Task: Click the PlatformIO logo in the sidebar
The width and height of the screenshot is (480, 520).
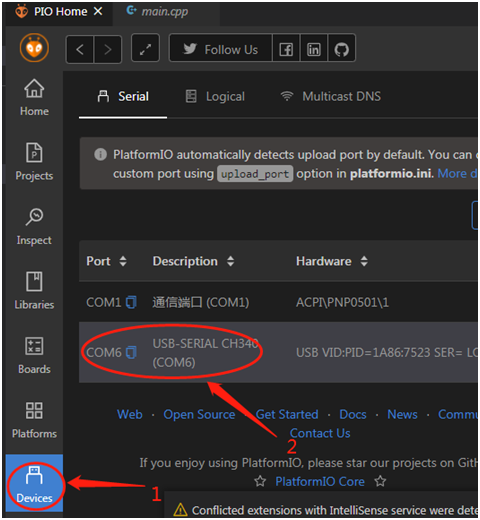Action: tap(34, 48)
